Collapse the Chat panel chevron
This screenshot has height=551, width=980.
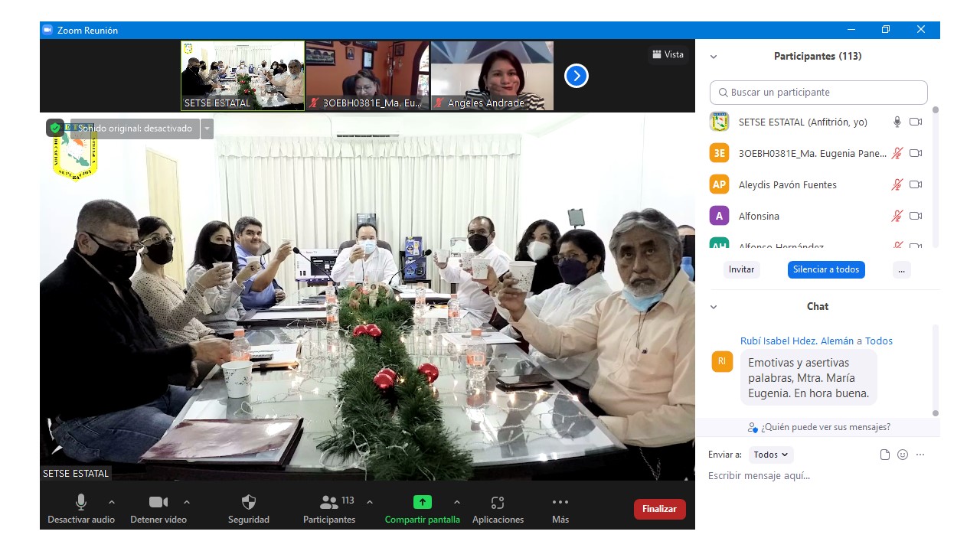(714, 307)
